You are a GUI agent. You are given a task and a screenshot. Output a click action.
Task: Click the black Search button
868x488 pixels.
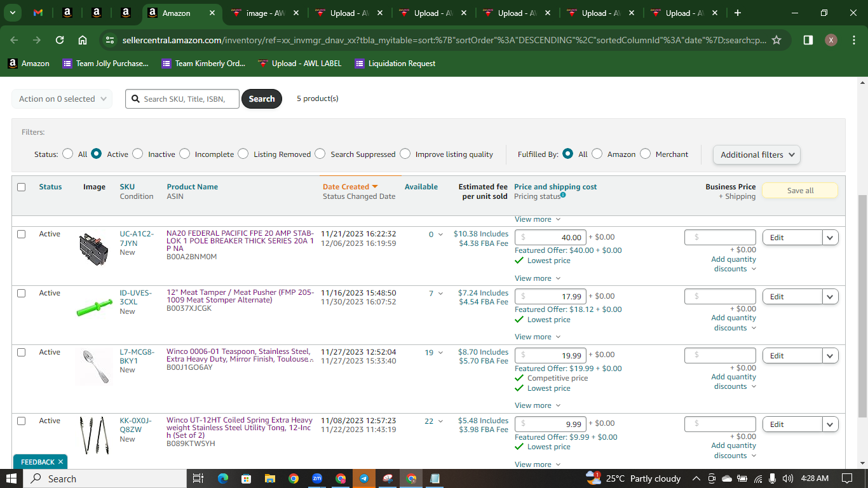[x=262, y=98]
